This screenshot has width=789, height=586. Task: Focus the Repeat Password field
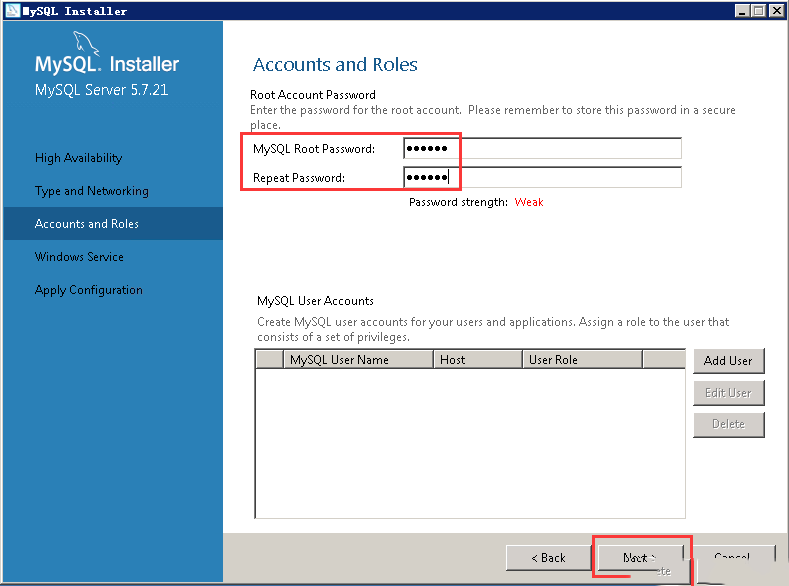pyautogui.click(x=542, y=178)
